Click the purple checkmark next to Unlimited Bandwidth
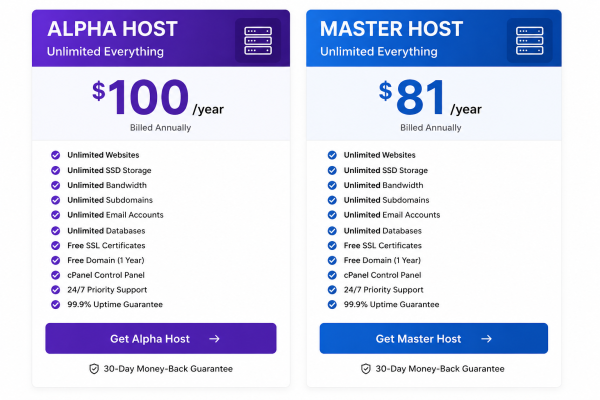 click(55, 185)
